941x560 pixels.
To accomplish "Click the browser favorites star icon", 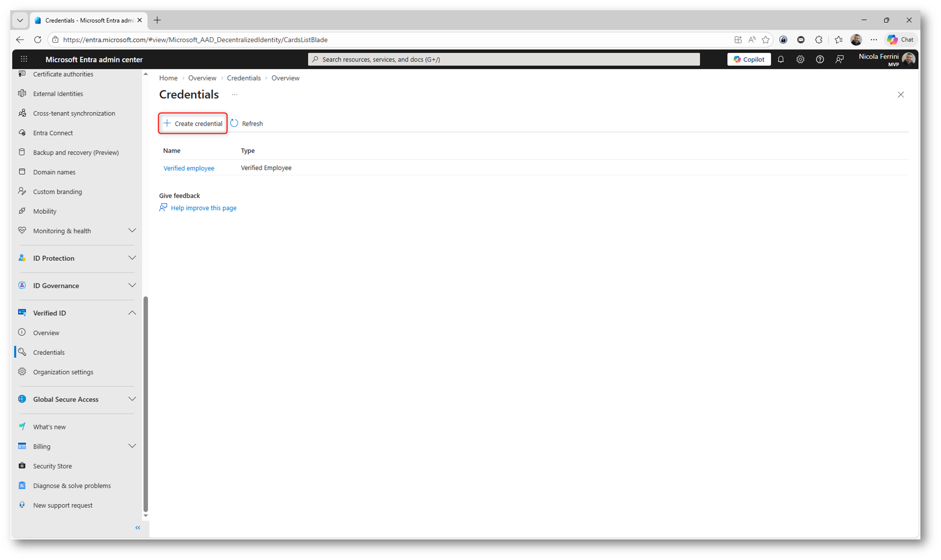I will 766,40.
